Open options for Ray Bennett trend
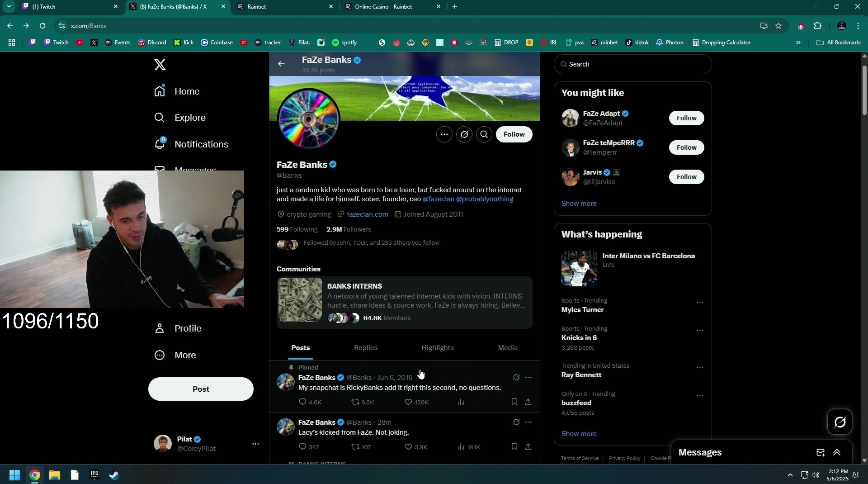 coord(700,367)
